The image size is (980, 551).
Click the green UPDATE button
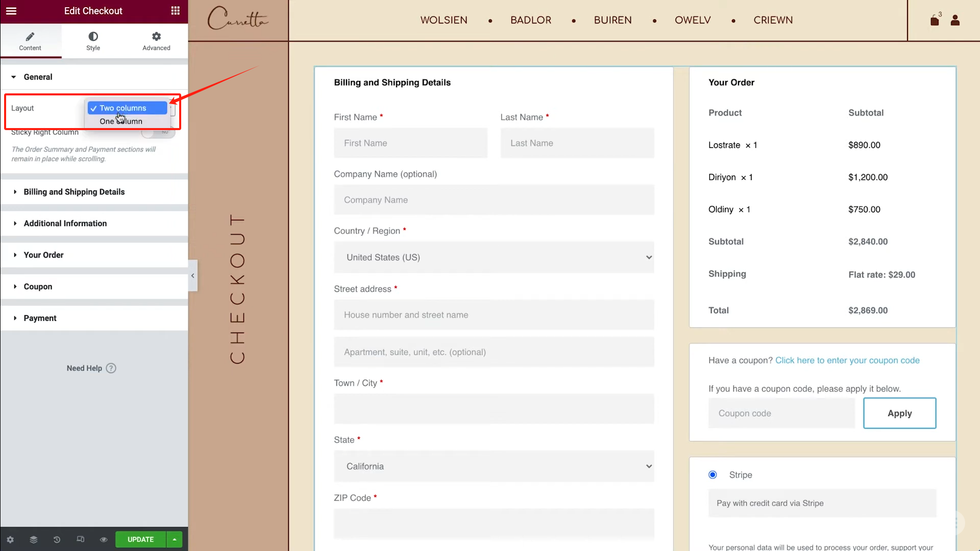[140, 539]
